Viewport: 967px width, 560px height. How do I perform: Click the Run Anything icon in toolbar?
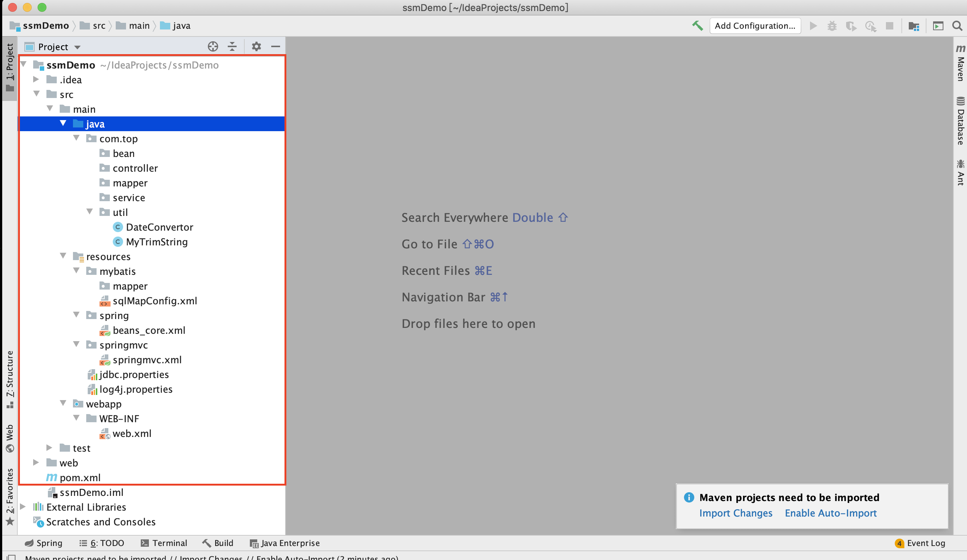pos(938,26)
